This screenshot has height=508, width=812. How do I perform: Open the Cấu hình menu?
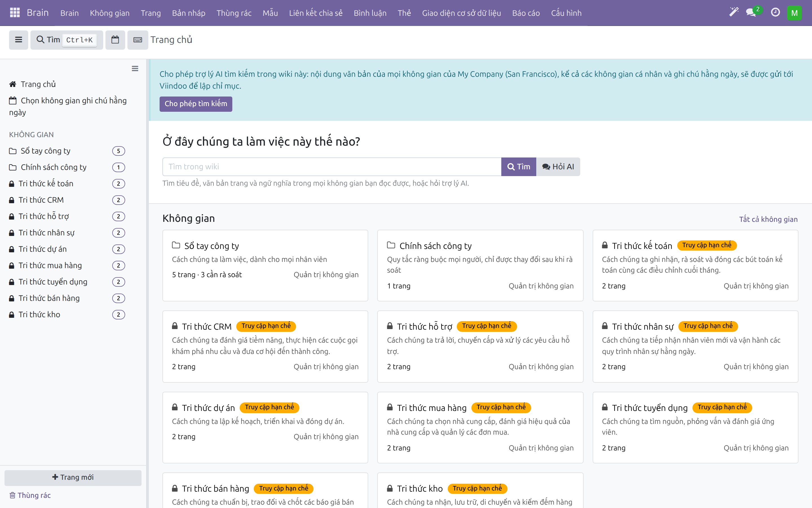[566, 13]
